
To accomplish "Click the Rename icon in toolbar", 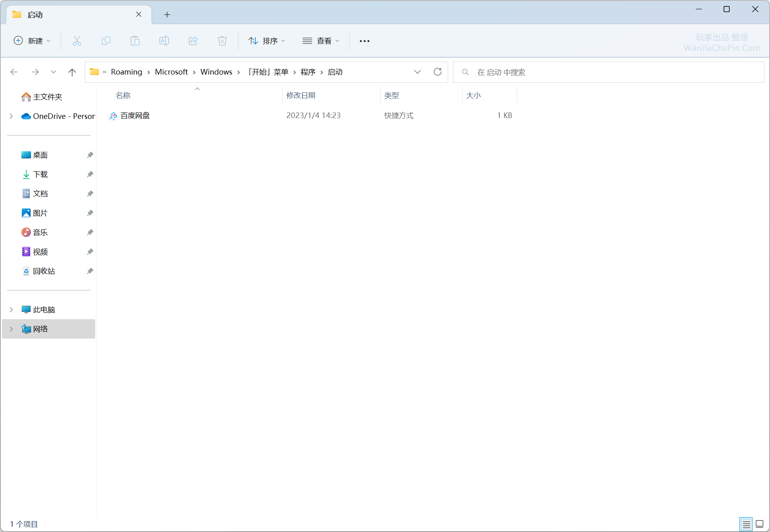I will (164, 41).
